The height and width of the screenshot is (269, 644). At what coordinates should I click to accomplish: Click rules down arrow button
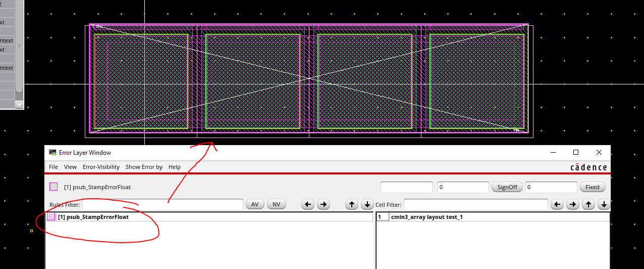368,204
